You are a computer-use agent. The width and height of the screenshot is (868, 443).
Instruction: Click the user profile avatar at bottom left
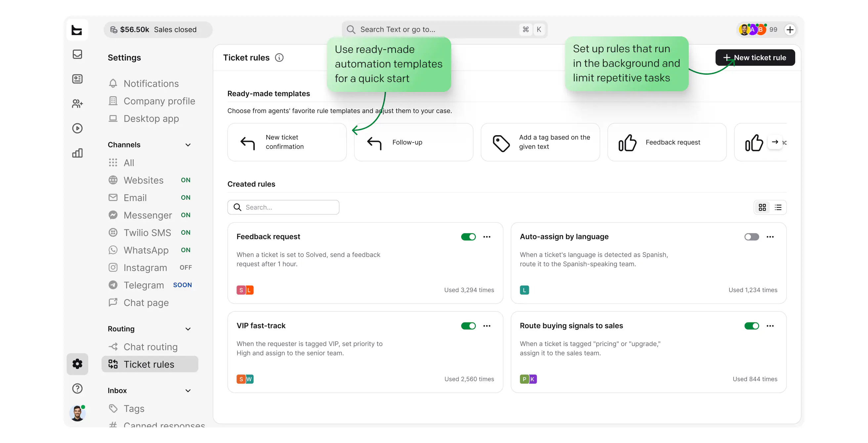[77, 413]
